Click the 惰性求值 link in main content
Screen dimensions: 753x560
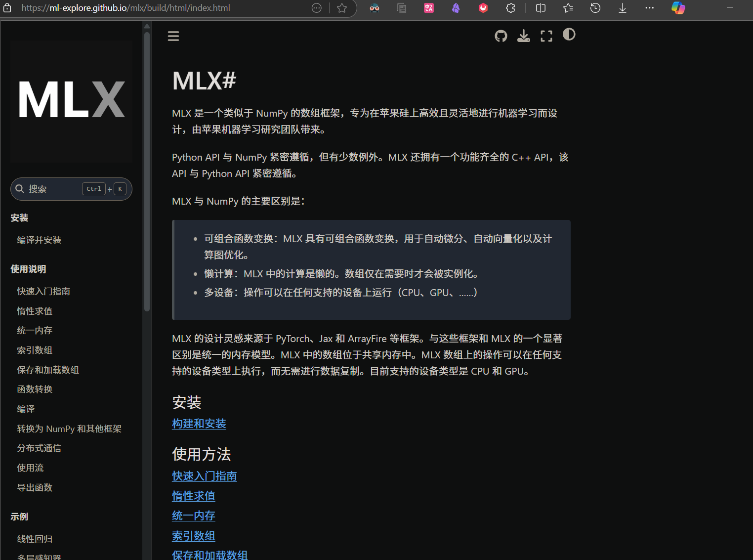[x=194, y=496]
